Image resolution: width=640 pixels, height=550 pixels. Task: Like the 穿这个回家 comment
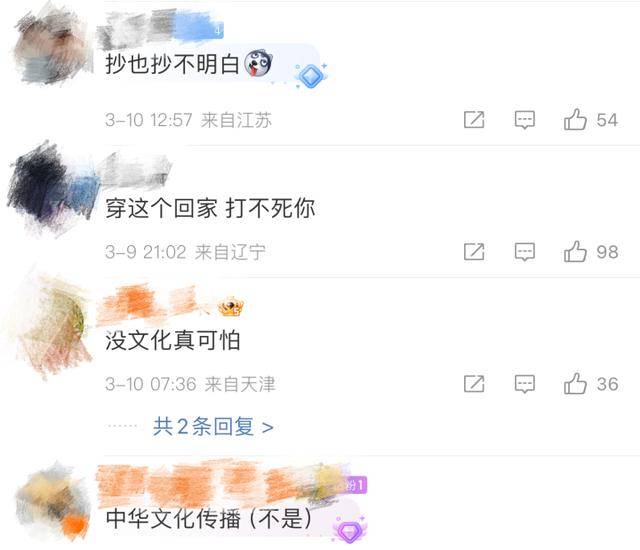coord(575,252)
